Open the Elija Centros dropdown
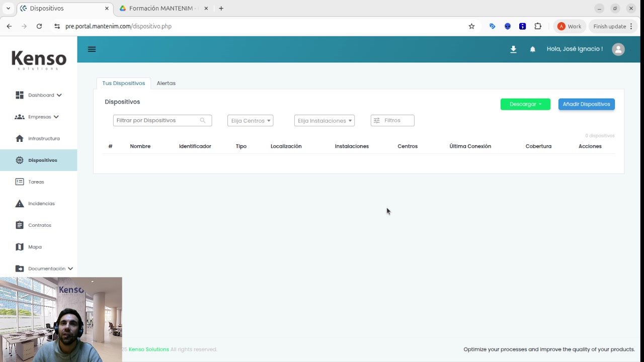 (250, 120)
